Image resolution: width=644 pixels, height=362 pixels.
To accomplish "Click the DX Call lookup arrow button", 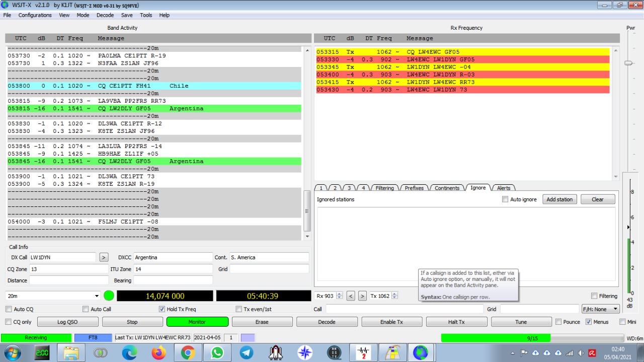I will [x=104, y=257].
